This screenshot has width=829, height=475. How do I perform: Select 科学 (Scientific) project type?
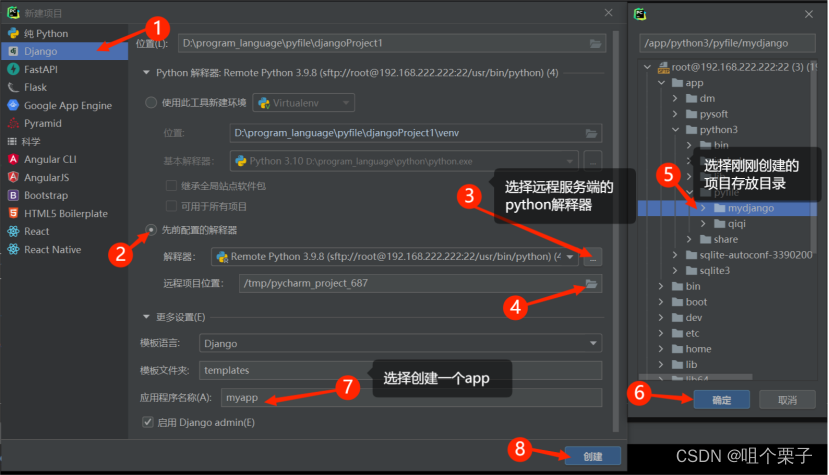coord(65,141)
